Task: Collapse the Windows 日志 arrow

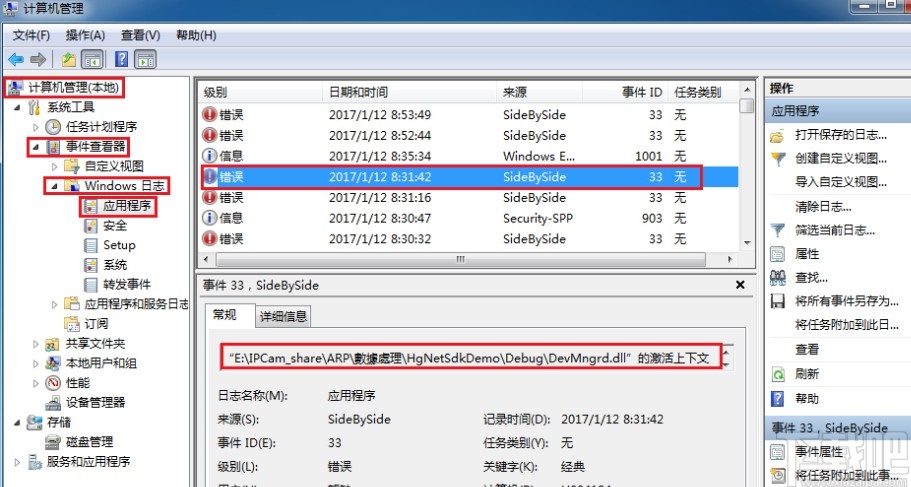Action: 55,186
